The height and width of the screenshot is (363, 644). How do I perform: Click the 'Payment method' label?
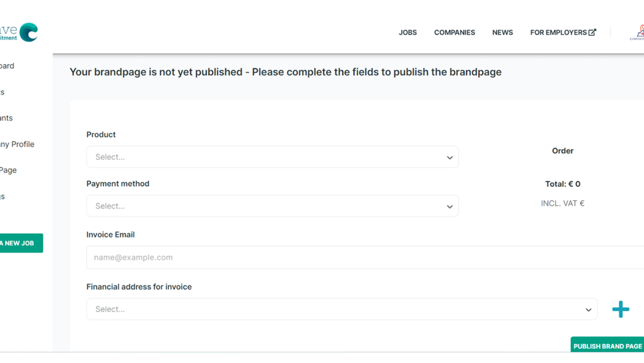pos(118,184)
